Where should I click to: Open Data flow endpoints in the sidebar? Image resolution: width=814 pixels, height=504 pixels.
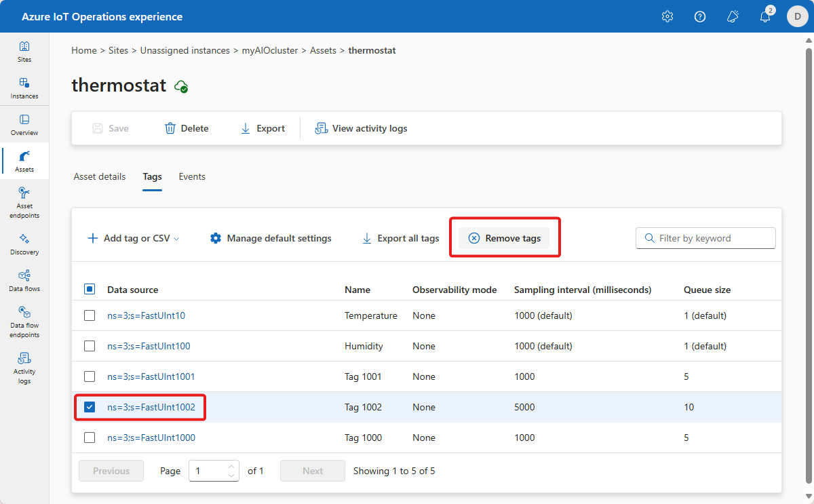point(24,322)
